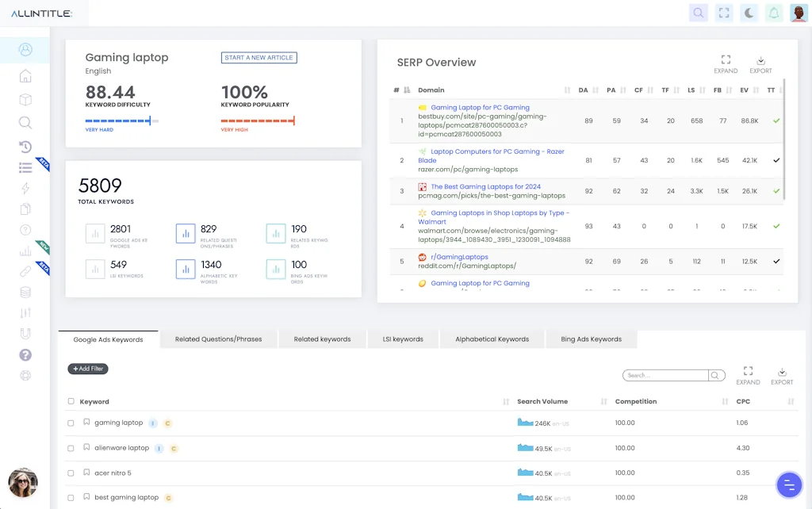The height and width of the screenshot is (509, 812).
Task: Sort keywords by Search Volume column
Action: [x=542, y=402]
